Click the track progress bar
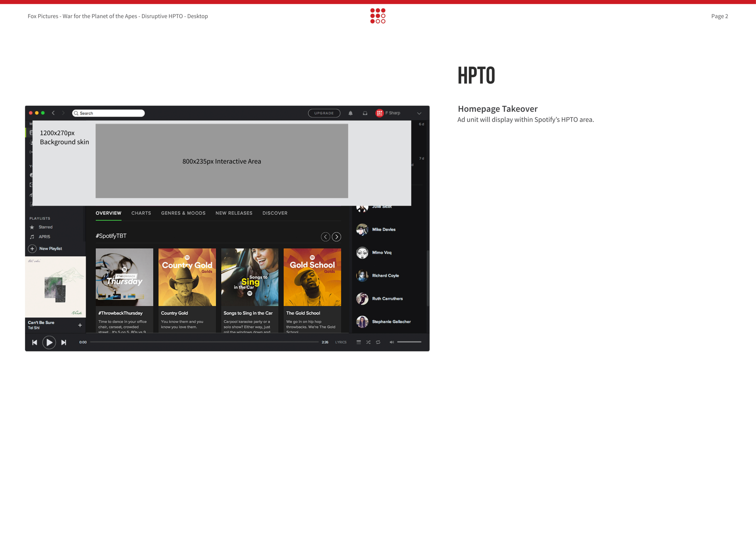The image size is (756, 554). point(204,342)
